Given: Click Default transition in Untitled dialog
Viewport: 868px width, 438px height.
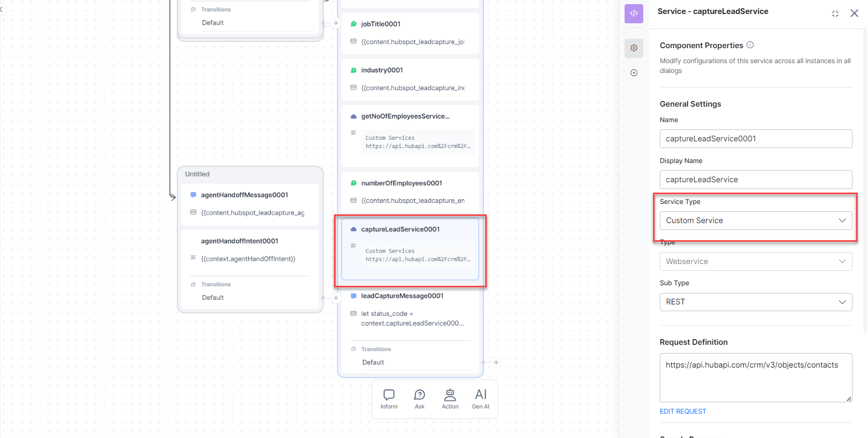Looking at the screenshot, I should pos(213,298).
